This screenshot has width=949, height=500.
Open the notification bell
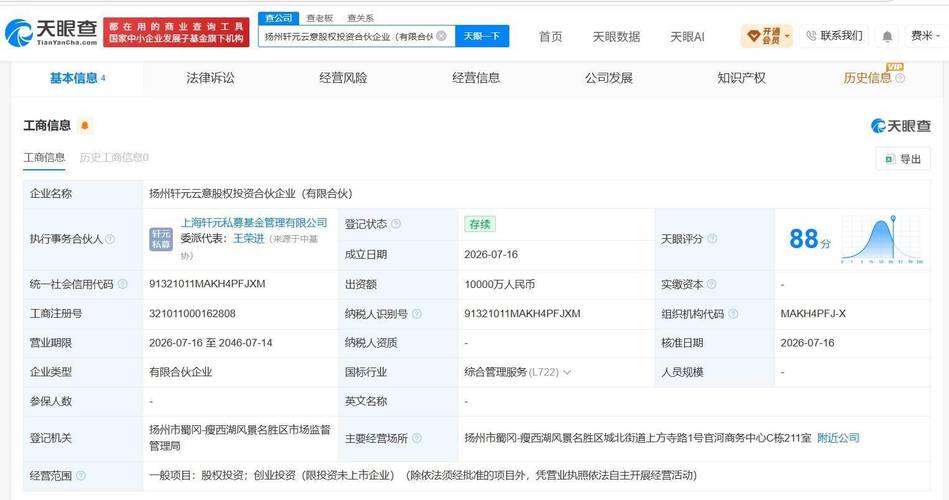point(887,36)
